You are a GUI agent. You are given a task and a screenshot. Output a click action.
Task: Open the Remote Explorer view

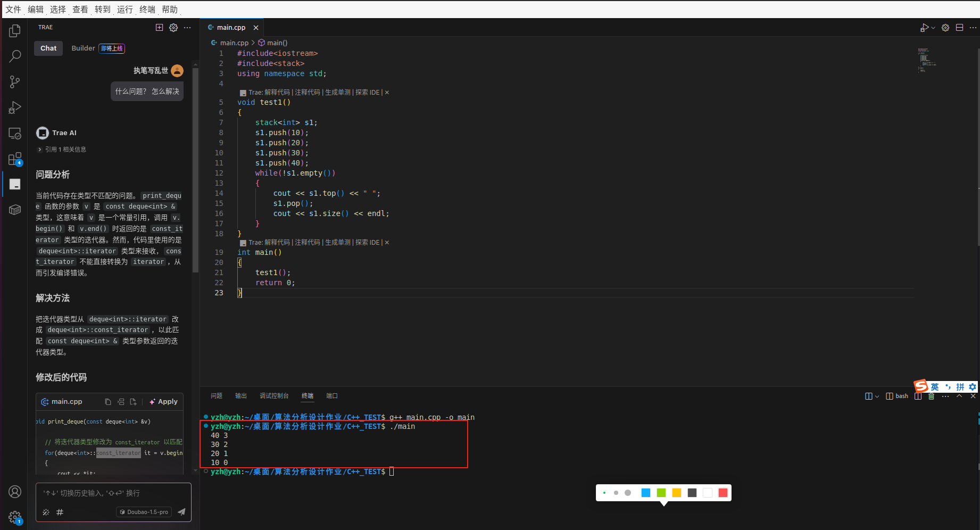click(15, 134)
